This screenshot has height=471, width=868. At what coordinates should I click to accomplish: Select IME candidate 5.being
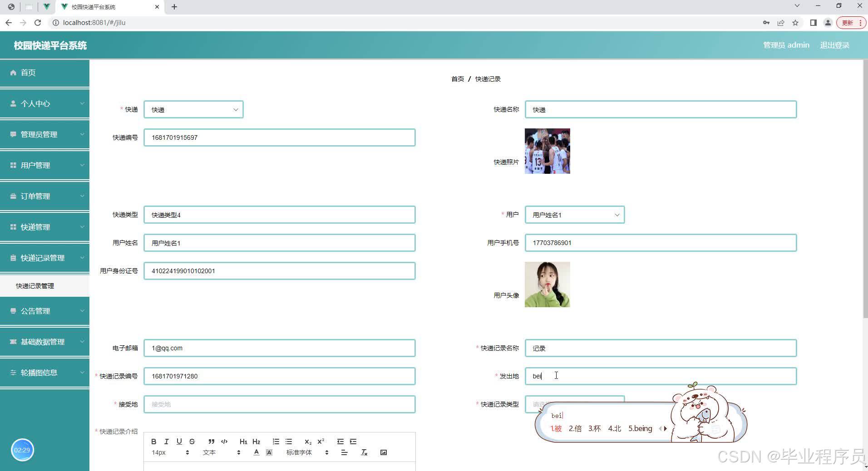point(640,428)
